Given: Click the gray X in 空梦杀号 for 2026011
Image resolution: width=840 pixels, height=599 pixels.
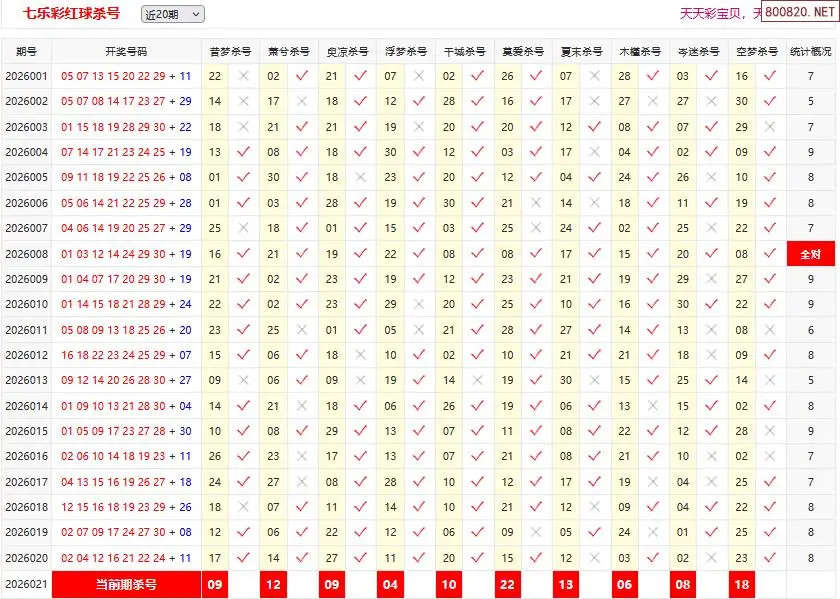Looking at the screenshot, I should 770,330.
